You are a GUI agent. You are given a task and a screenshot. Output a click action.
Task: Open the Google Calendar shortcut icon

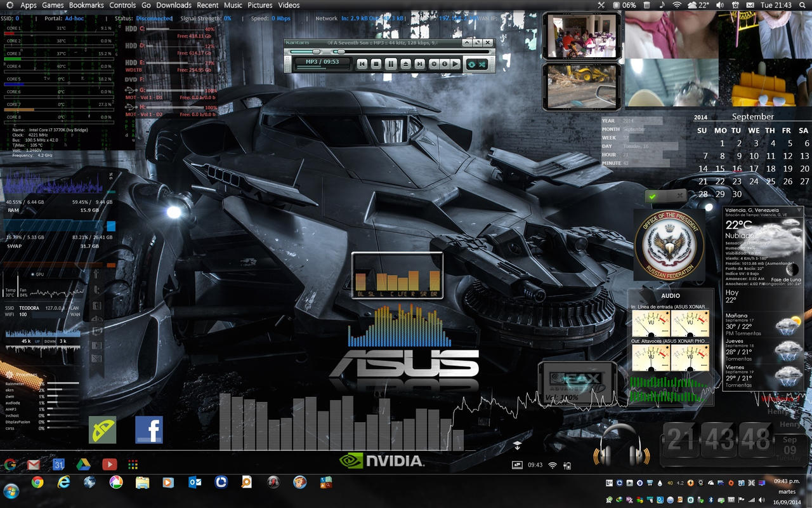[x=59, y=465]
